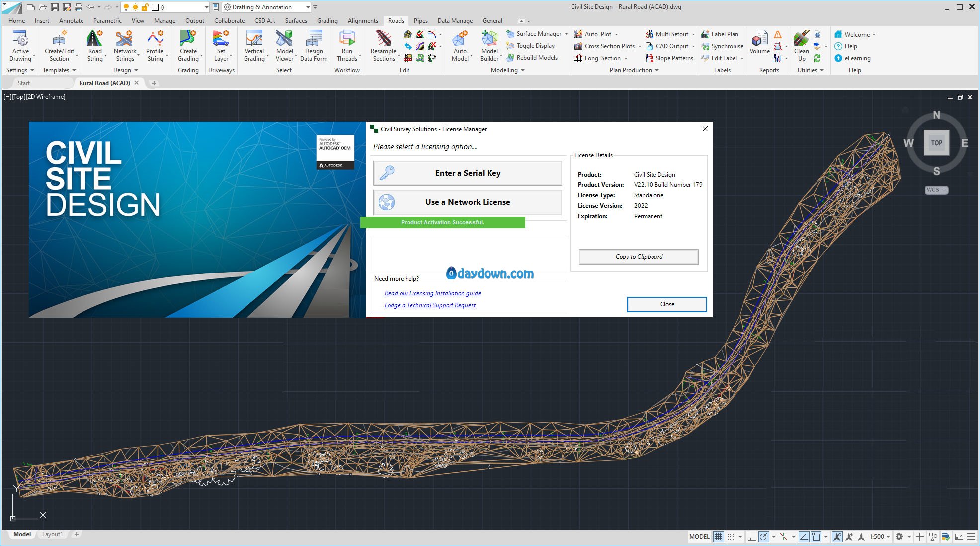Open the Pipes ribbon tab

[x=420, y=21]
